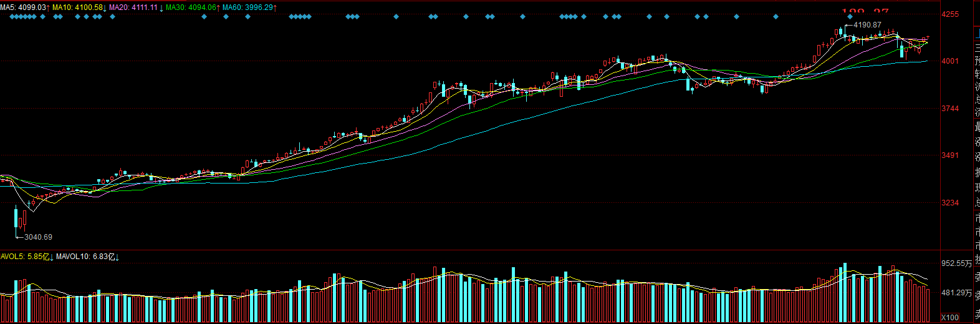Click the 3491 price axis label

pos(950,155)
